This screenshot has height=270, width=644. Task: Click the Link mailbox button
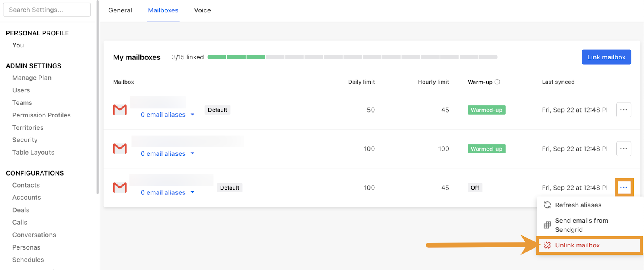[x=606, y=57]
